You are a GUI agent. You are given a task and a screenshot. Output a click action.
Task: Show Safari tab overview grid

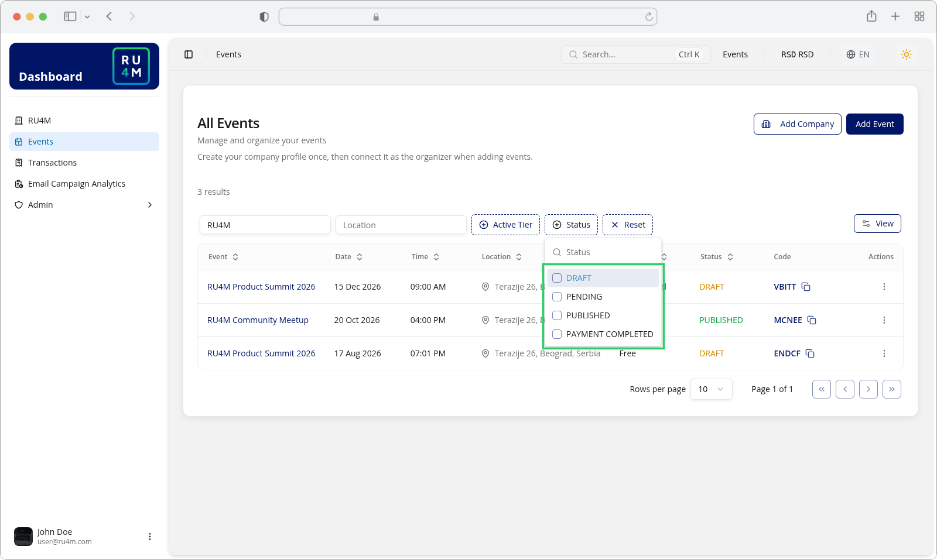tap(919, 16)
